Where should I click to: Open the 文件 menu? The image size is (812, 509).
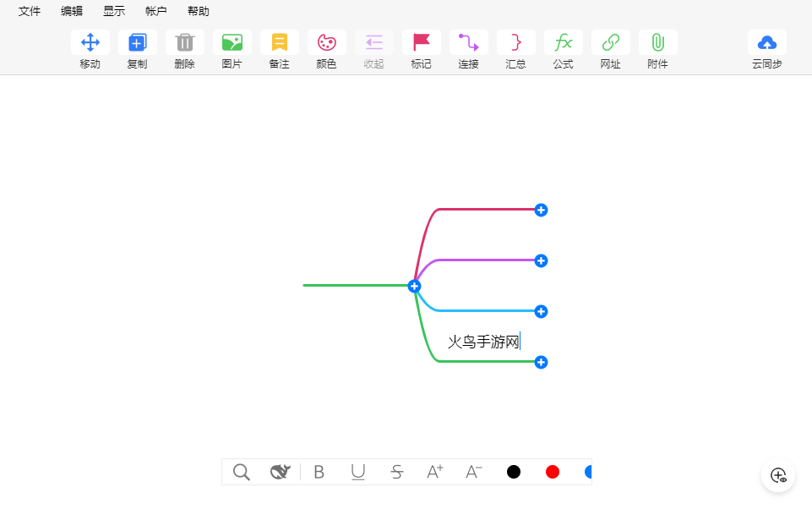click(30, 11)
